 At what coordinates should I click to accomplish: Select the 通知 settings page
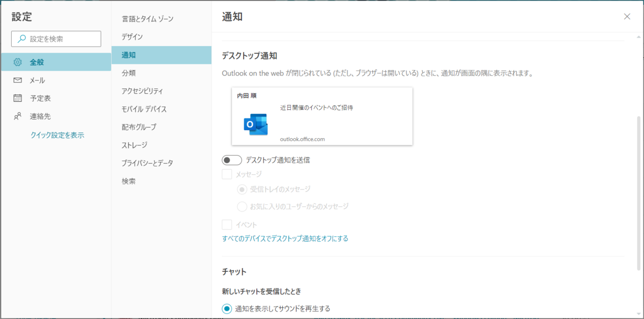(162, 55)
